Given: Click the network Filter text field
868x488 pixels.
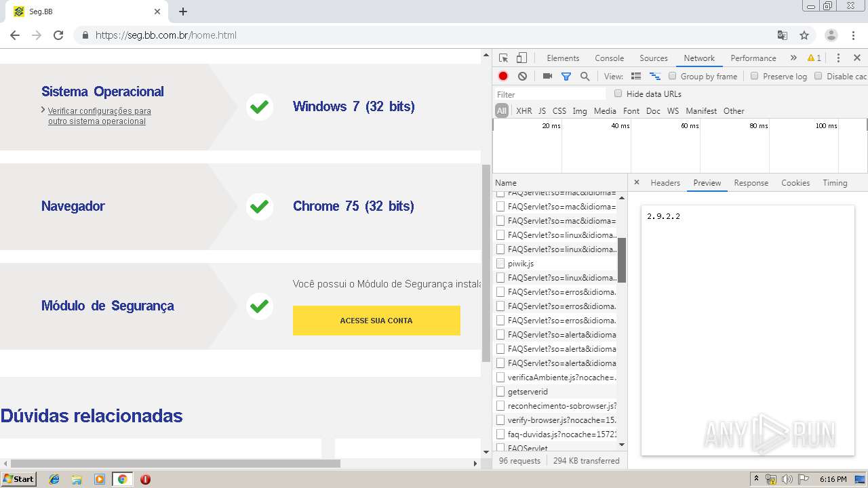Looking at the screenshot, I should coord(550,94).
